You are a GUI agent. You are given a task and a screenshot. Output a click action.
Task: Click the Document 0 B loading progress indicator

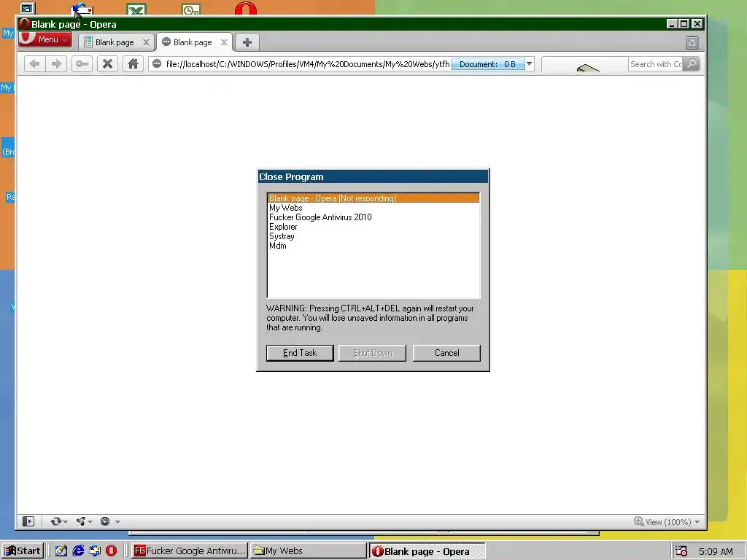488,64
